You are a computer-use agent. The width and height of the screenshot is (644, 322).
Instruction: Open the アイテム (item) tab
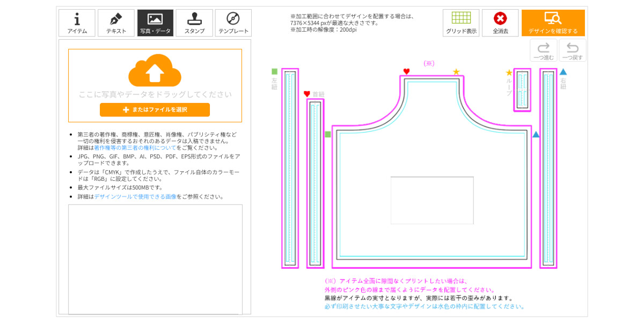click(77, 23)
